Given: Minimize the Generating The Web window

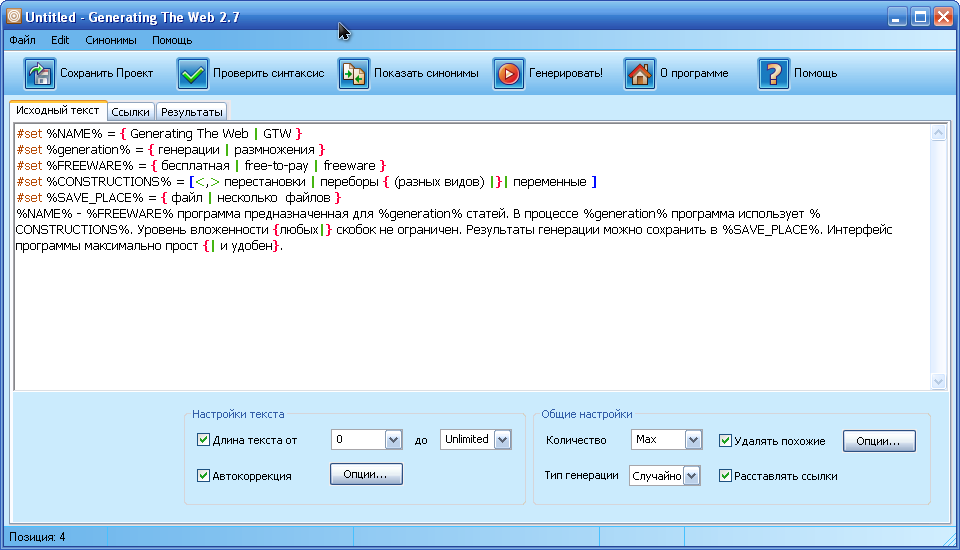Looking at the screenshot, I should [x=897, y=17].
